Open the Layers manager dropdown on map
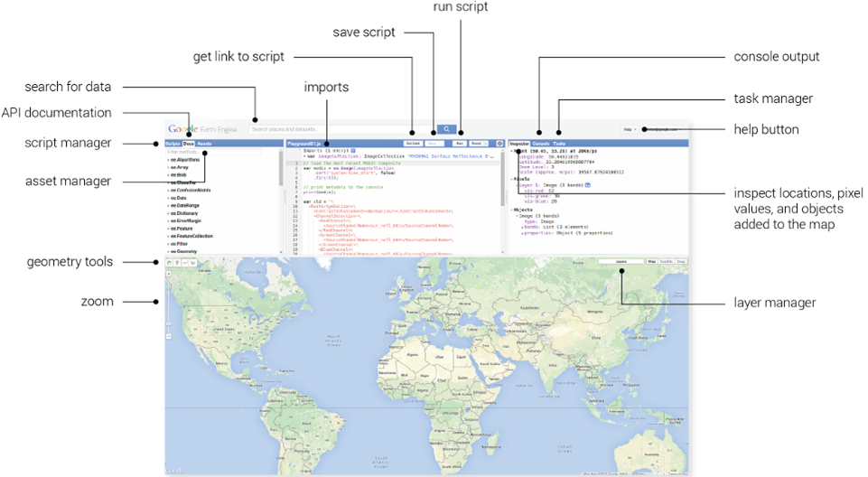Viewport: 868px width, 477px height. [621, 262]
